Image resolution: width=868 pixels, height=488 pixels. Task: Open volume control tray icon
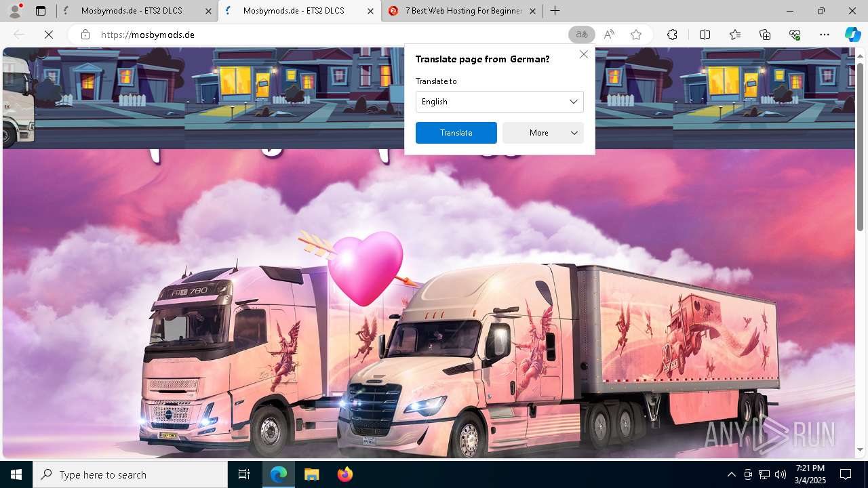pyautogui.click(x=781, y=474)
